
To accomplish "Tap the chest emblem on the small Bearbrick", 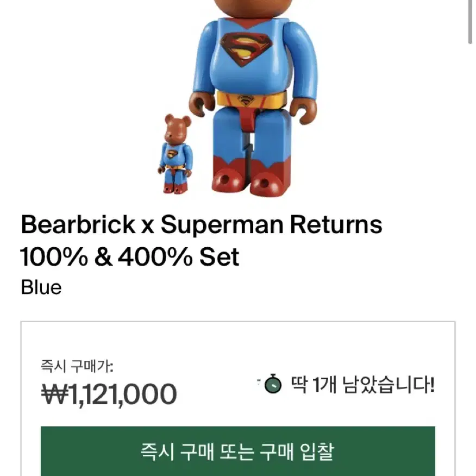I will (x=172, y=154).
